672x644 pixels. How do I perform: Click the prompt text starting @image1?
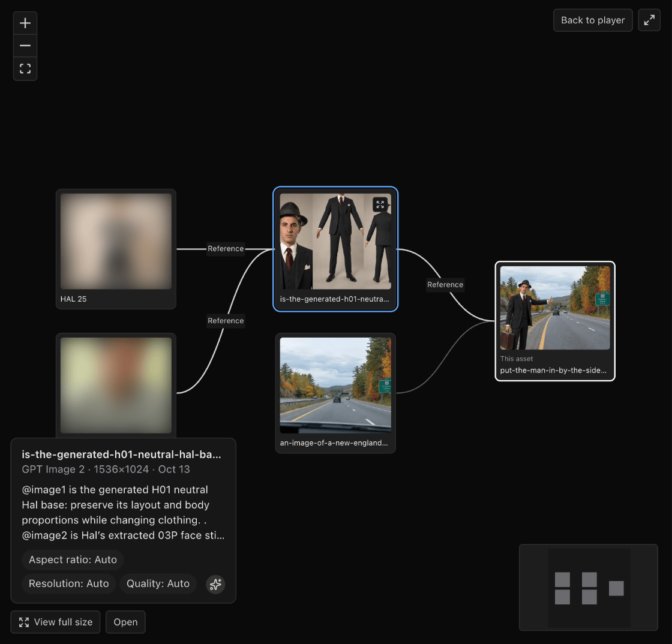(123, 512)
